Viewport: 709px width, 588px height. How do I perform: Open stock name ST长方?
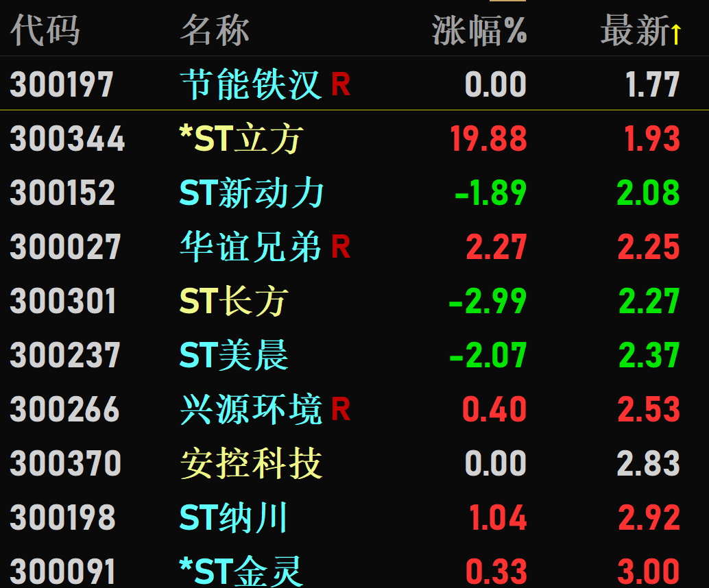(234, 301)
